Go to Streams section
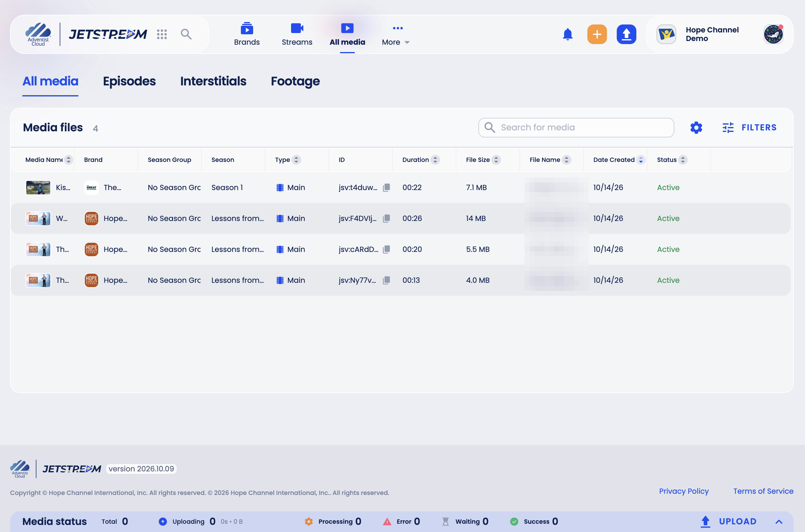 (297, 34)
